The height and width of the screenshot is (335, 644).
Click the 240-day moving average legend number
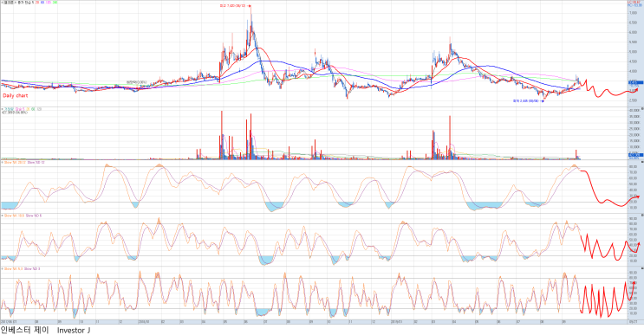pyautogui.click(x=55, y=3)
